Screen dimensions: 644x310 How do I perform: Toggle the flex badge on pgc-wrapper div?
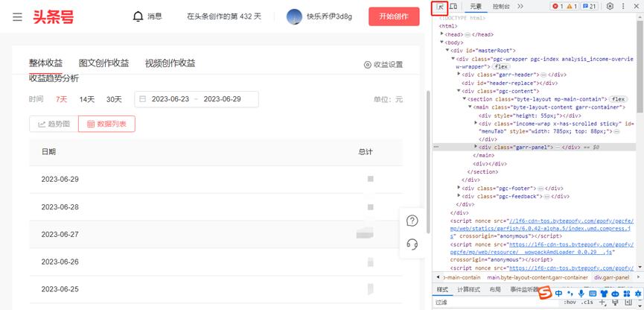pyautogui.click(x=500, y=66)
